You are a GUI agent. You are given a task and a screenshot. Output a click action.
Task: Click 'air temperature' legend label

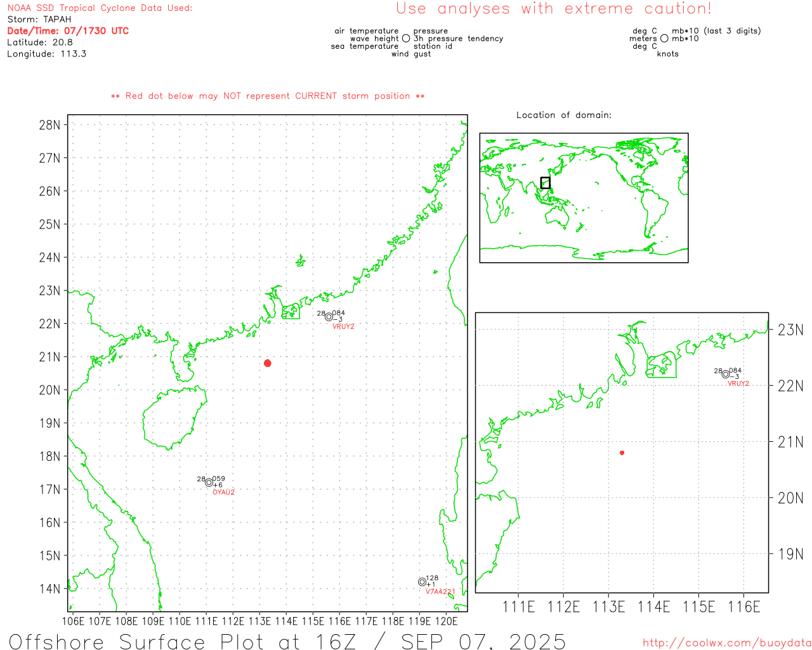pyautogui.click(x=367, y=31)
